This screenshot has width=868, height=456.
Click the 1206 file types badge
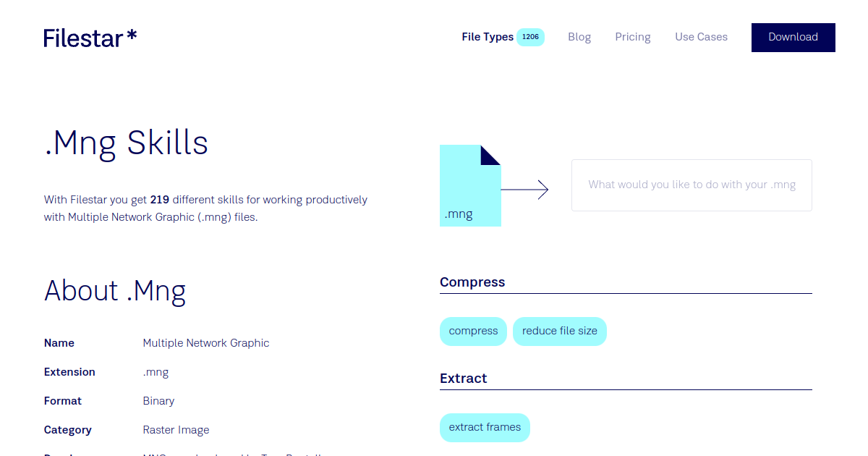[531, 36]
